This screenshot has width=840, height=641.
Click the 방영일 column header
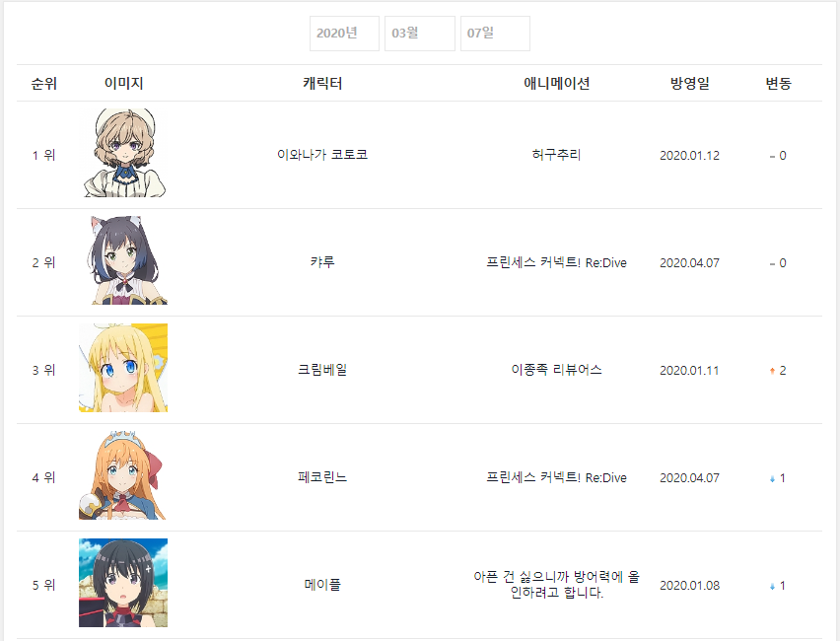[689, 83]
